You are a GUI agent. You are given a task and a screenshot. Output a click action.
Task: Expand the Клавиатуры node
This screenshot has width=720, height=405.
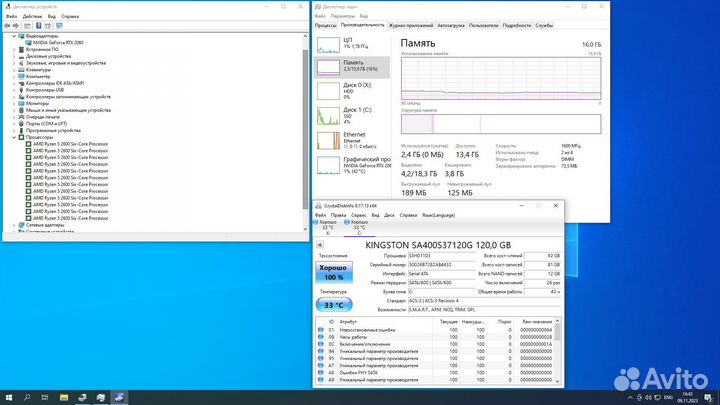(14, 70)
